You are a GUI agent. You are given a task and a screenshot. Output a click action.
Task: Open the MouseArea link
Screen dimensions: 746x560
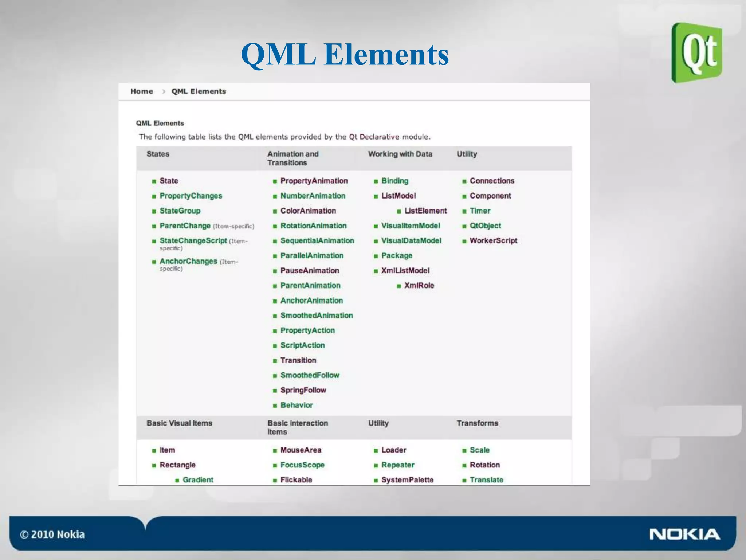301,450
